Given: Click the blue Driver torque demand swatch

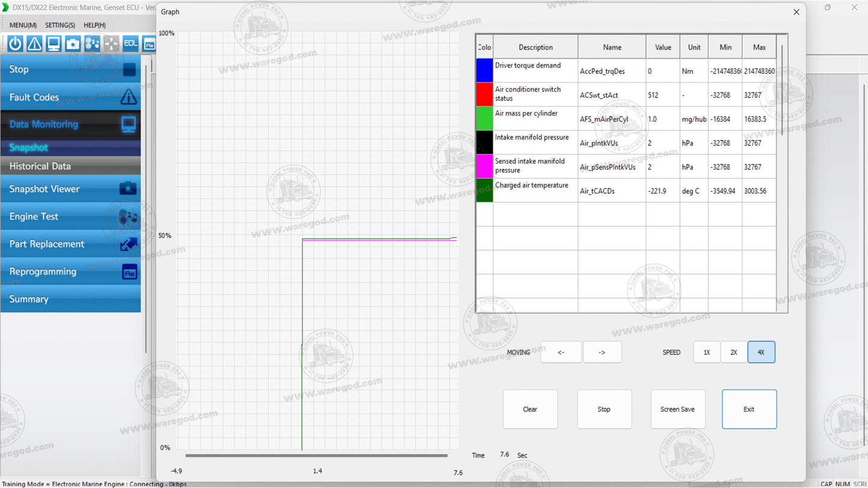Looking at the screenshot, I should click(485, 71).
